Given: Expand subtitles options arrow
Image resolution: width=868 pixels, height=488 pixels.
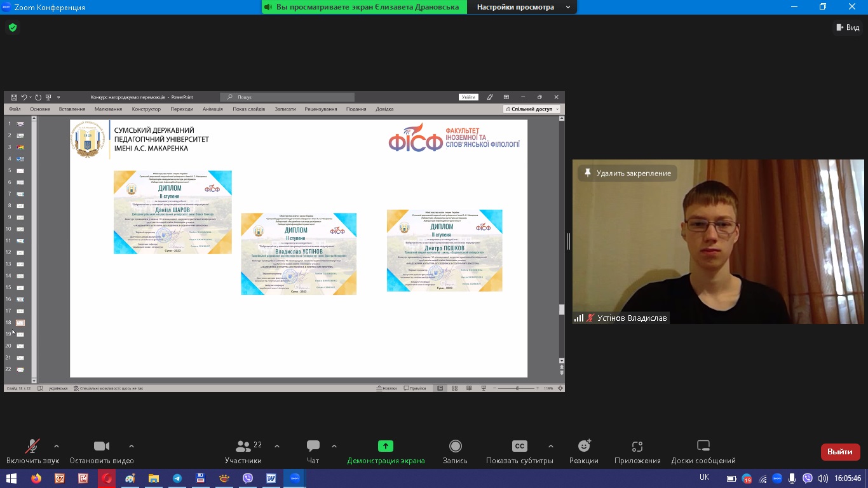Looking at the screenshot, I should (550, 446).
